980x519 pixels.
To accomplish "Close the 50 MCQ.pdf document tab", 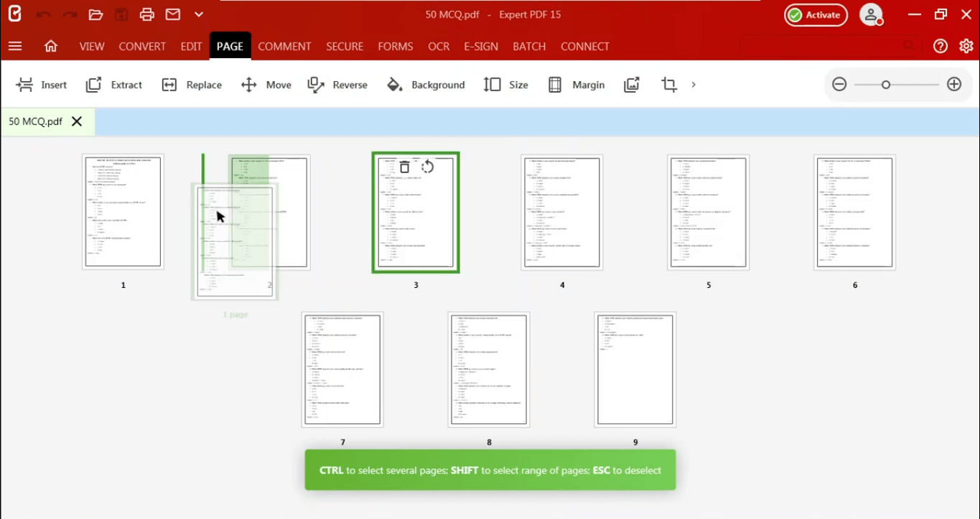I will click(77, 121).
